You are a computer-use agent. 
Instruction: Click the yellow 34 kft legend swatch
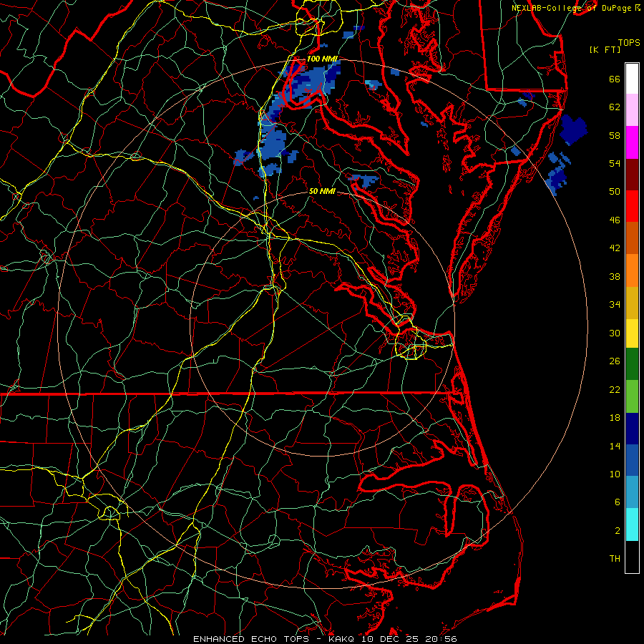click(632, 333)
